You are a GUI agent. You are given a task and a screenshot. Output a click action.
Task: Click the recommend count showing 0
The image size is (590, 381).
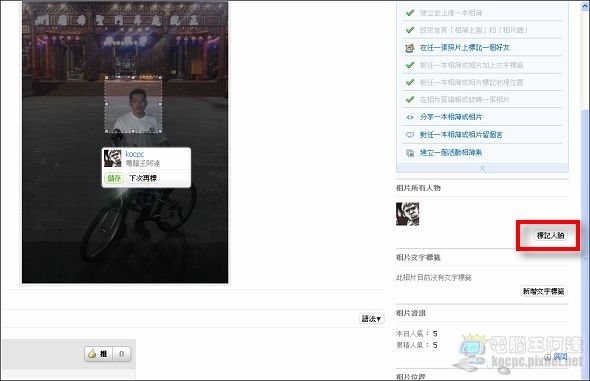(x=122, y=354)
